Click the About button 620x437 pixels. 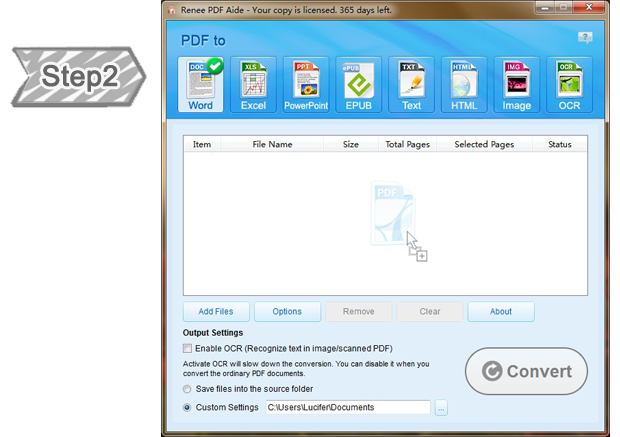click(501, 311)
